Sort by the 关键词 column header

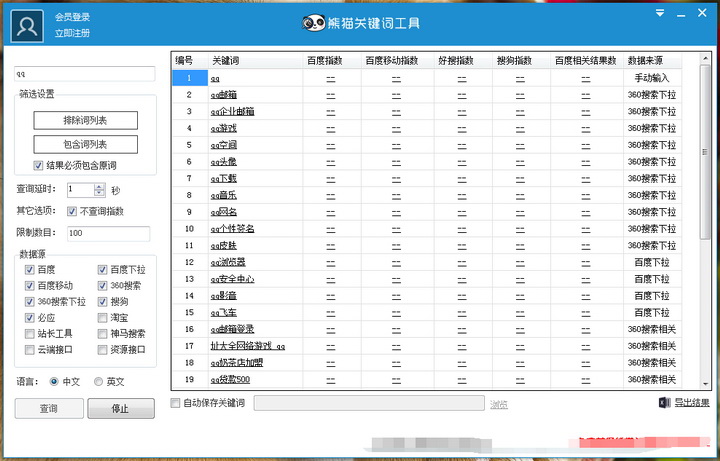pos(255,61)
